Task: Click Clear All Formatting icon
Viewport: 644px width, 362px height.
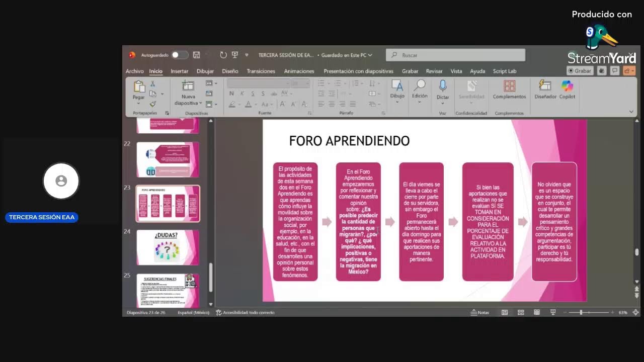Action: pos(304,105)
